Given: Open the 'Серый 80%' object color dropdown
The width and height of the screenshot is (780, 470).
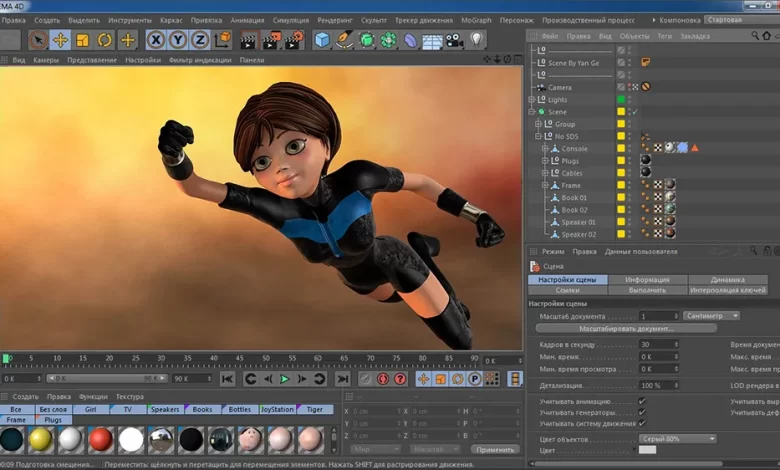Looking at the screenshot, I should pyautogui.click(x=678, y=439).
